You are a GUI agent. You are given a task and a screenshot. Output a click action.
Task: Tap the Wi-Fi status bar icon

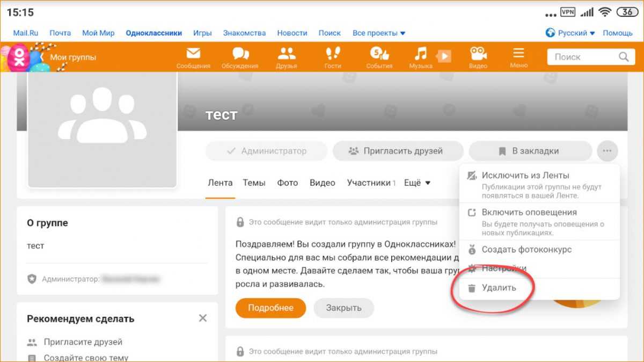(x=605, y=12)
